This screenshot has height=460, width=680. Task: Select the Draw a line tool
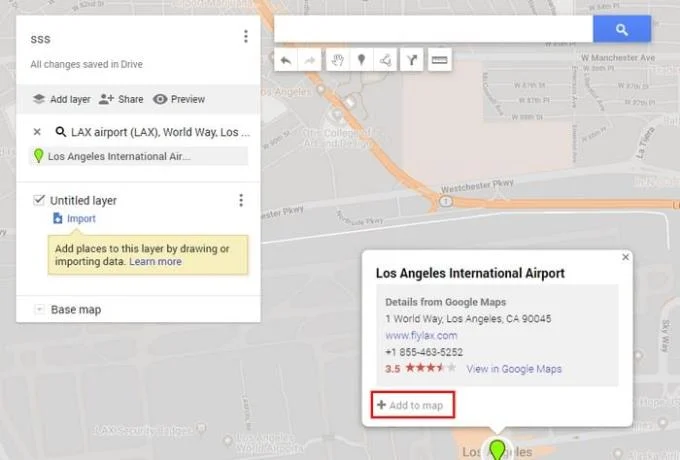pyautogui.click(x=385, y=60)
